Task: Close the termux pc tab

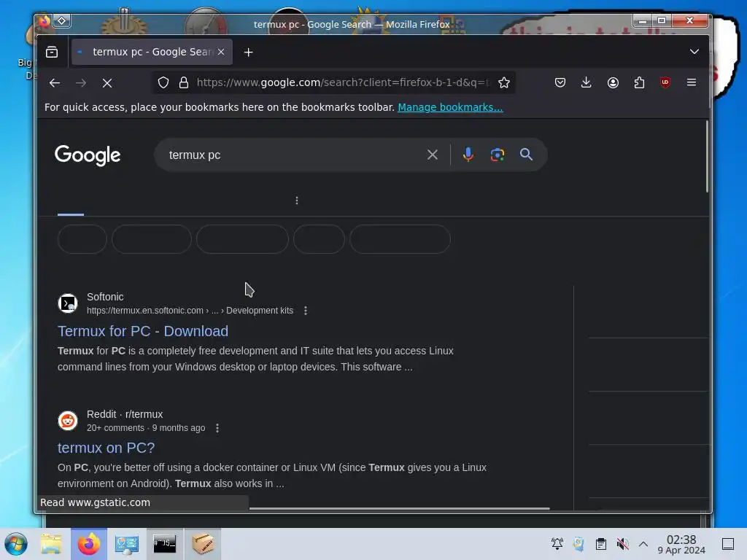Action: (x=221, y=52)
